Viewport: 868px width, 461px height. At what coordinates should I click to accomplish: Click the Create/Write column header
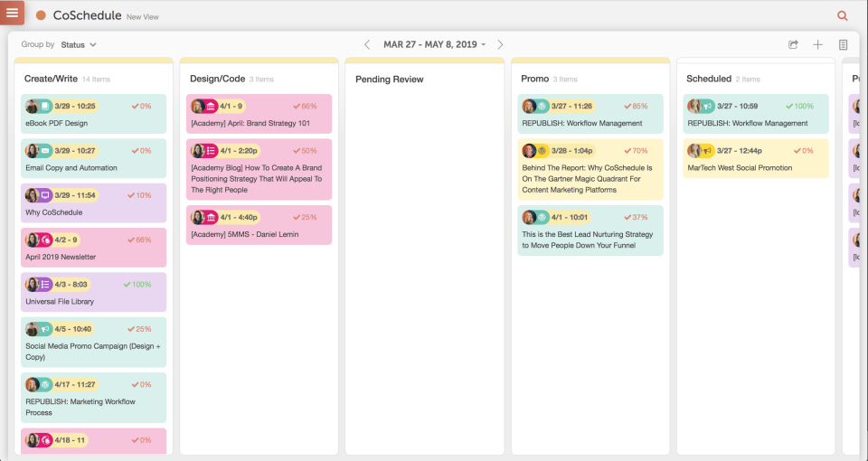pyautogui.click(x=51, y=80)
